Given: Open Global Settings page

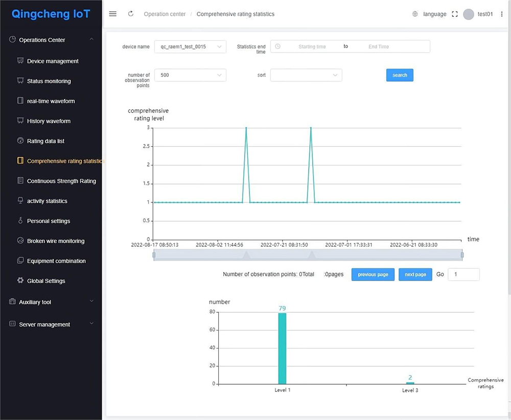Looking at the screenshot, I should pos(46,281).
